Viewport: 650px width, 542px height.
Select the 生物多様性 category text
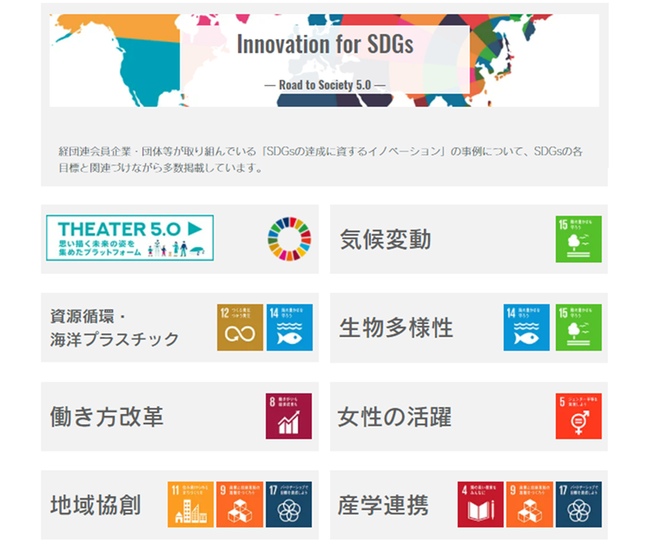click(396, 328)
